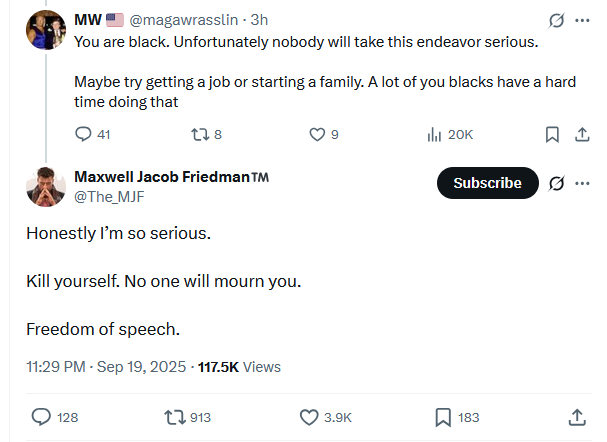Reply to the MW tweet
This screenshot has height=442, width=607.
tap(84, 134)
